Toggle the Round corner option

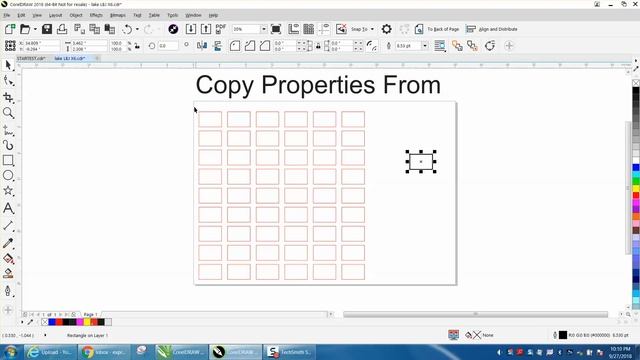click(x=235, y=46)
